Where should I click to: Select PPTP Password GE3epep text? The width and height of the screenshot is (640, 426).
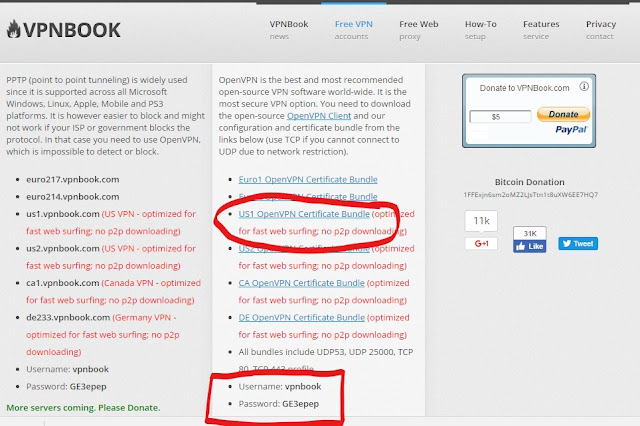point(66,387)
